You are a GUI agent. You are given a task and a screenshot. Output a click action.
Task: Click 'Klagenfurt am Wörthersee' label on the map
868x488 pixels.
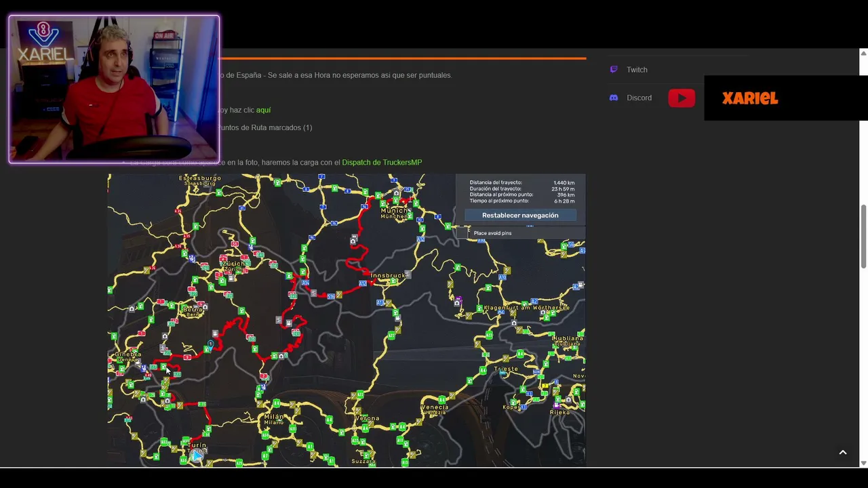click(526, 308)
